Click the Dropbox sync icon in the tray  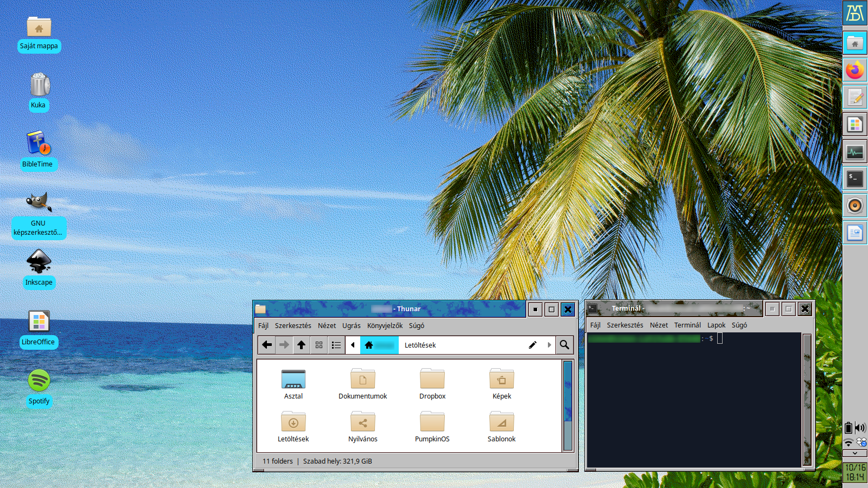(x=861, y=442)
